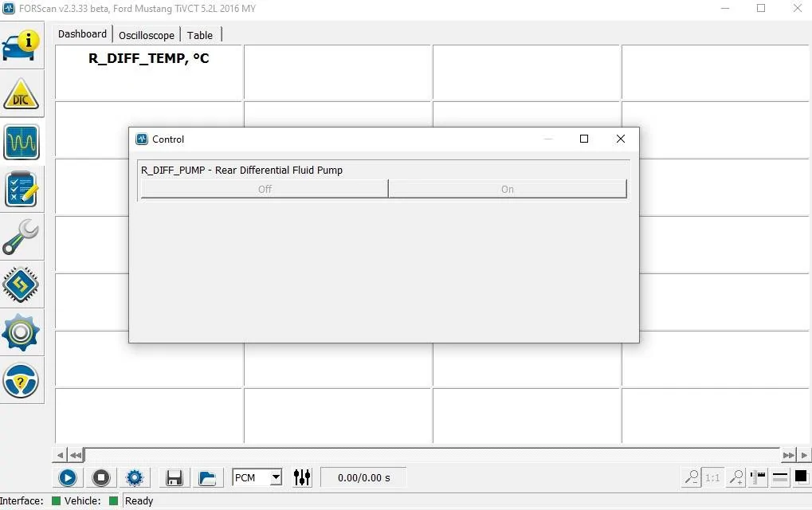Jump backward with the rewind arrows
The image size is (812, 510).
click(x=76, y=455)
